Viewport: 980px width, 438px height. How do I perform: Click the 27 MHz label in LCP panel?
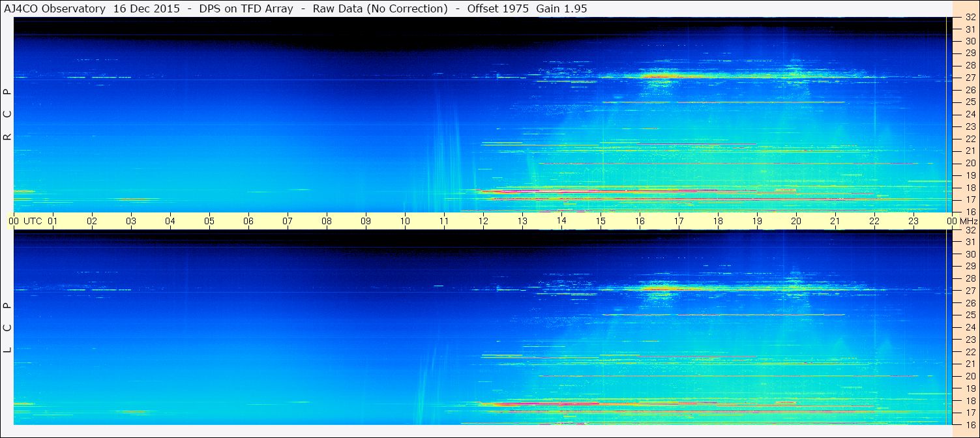pos(970,291)
